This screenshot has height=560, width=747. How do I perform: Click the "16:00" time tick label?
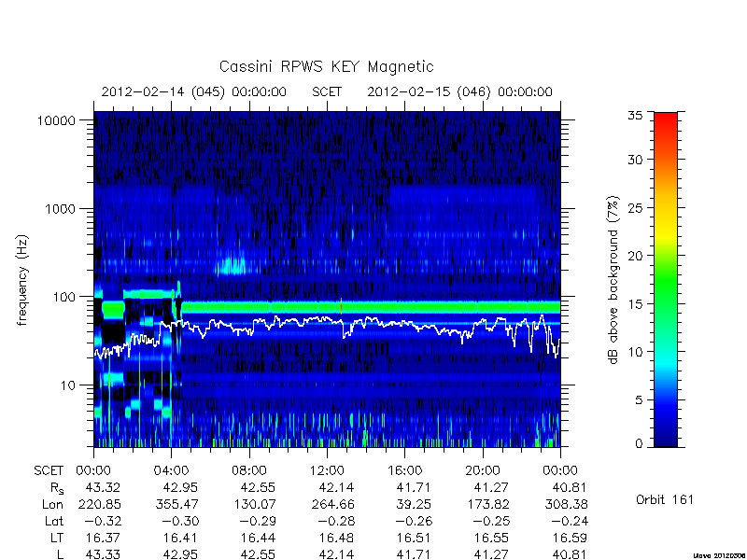click(405, 471)
